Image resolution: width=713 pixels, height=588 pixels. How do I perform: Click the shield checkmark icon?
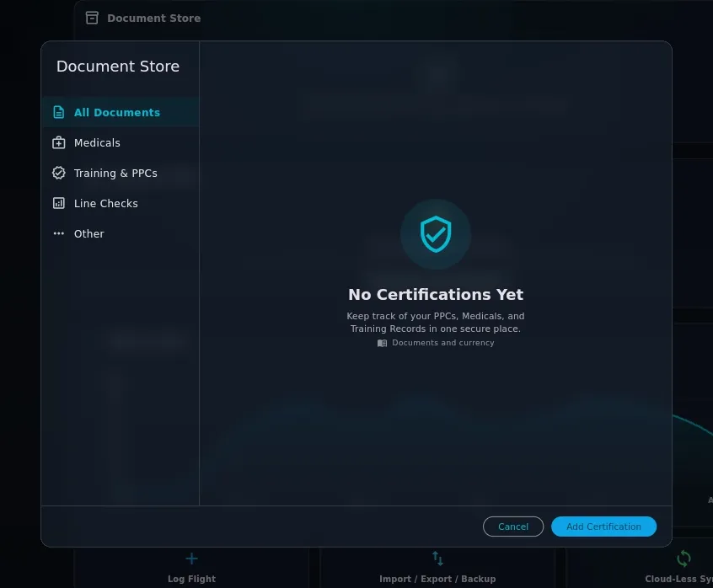[x=436, y=234]
